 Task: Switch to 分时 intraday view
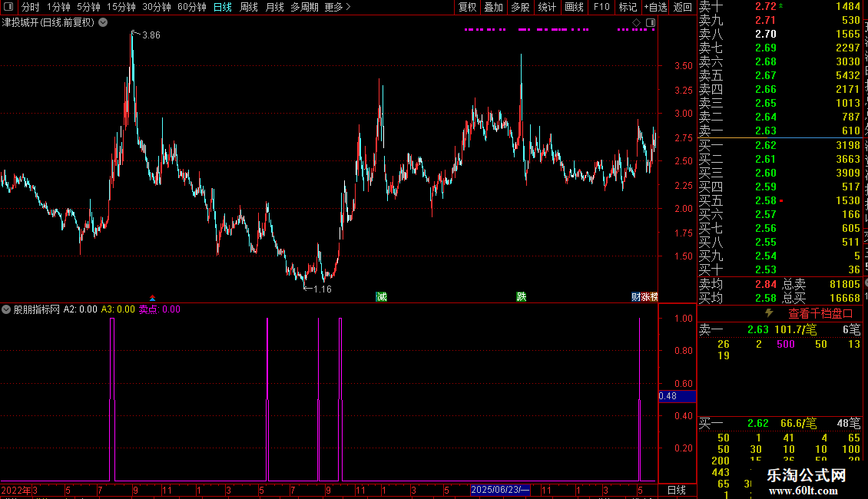[31, 7]
